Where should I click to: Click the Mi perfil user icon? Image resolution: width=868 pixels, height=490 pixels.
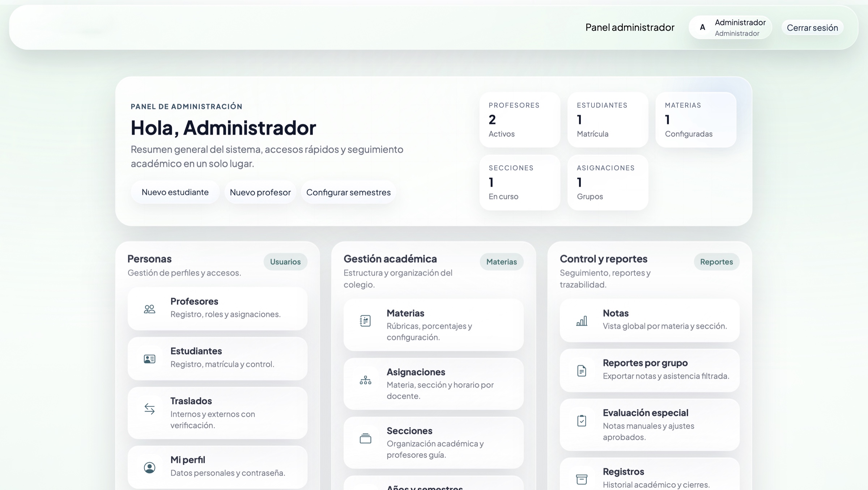pos(149,467)
